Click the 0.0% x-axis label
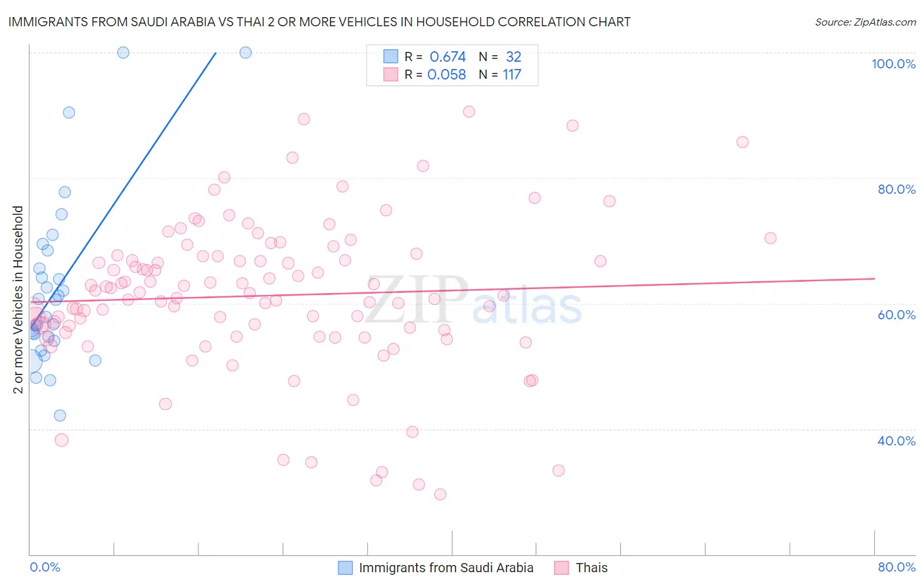The height and width of the screenshot is (586, 924). click(x=45, y=567)
